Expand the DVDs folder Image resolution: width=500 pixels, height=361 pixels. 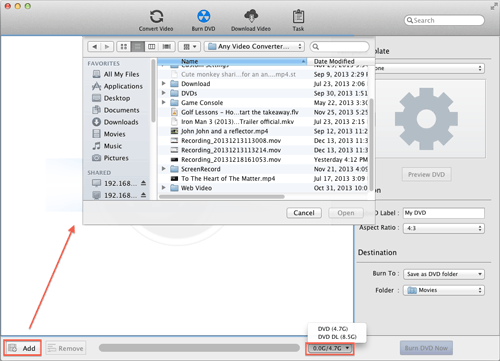pos(164,93)
